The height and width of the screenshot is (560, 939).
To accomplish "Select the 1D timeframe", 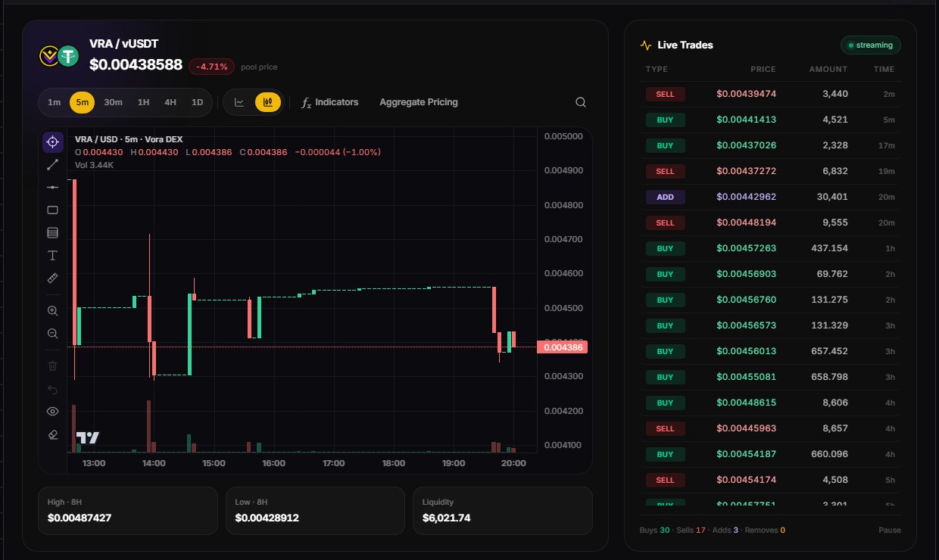I will click(197, 102).
